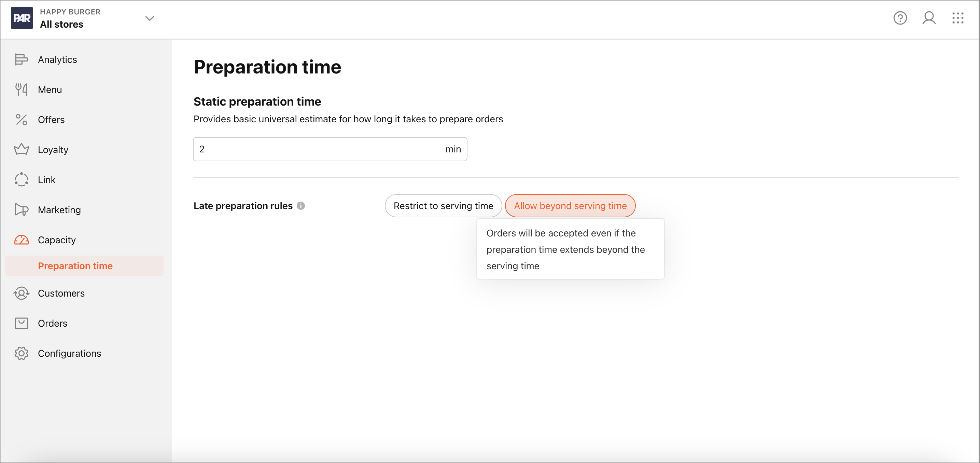Screen dimensions: 980x463
Task: Expand the All stores dropdown chevron
Action: point(150,18)
